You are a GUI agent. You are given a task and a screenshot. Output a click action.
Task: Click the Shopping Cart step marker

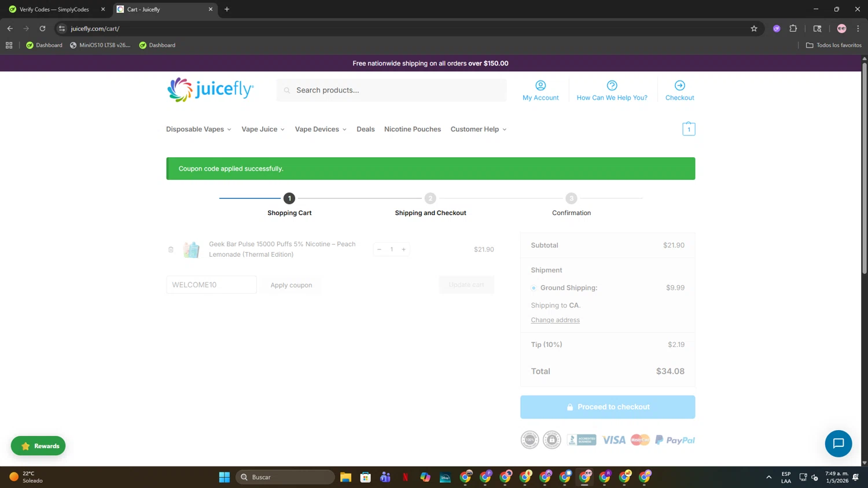289,198
